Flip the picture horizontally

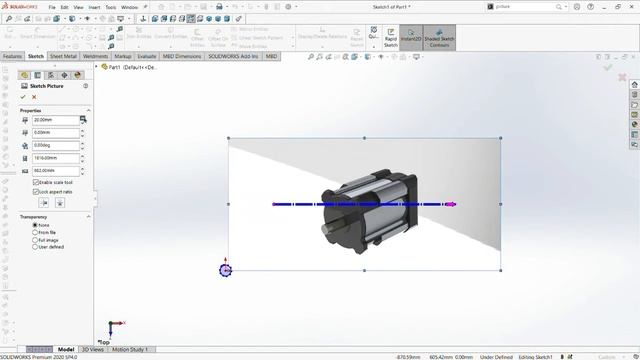point(44,203)
